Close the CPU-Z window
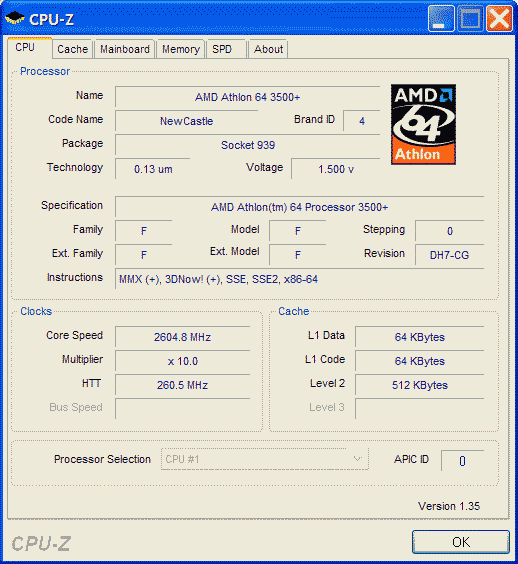 499,18
